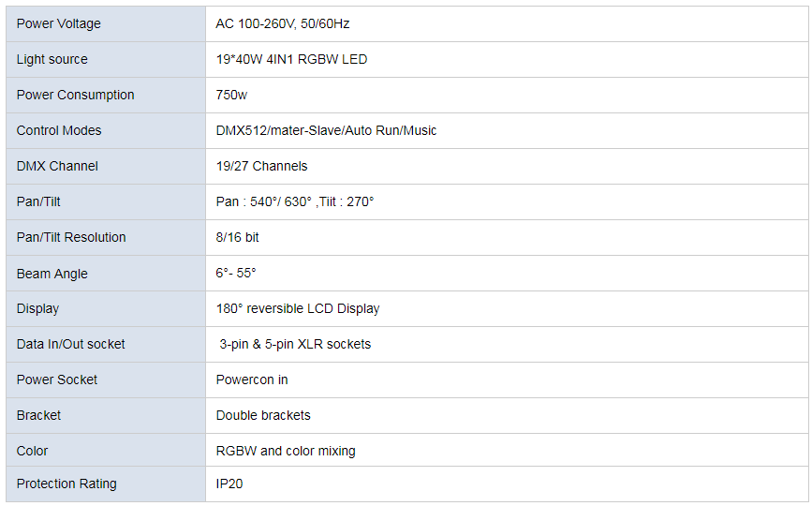Click the Control Modes label
Image resolution: width=812 pixels, height=506 pixels.
click(x=58, y=130)
